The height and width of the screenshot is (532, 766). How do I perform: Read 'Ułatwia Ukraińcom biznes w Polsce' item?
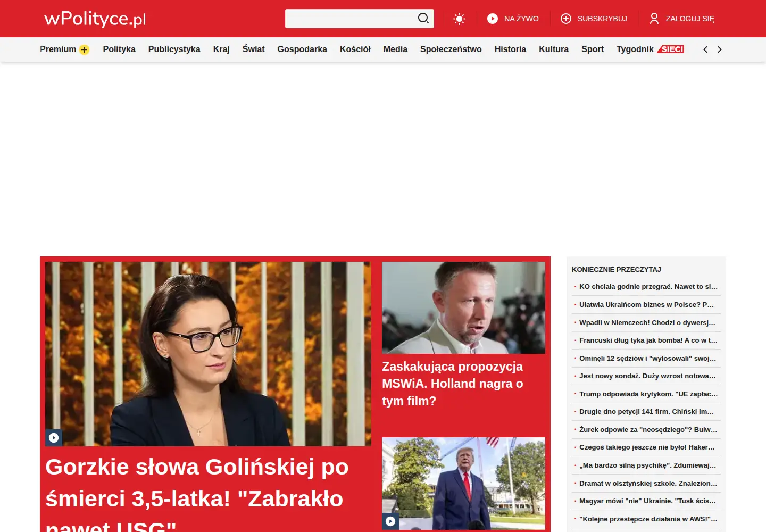click(x=647, y=305)
